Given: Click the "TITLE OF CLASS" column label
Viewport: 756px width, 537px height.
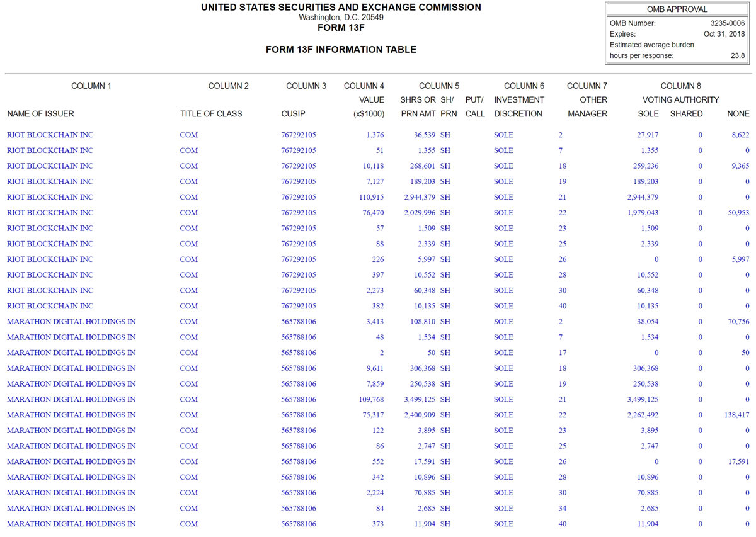Looking at the screenshot, I should coord(211,114).
